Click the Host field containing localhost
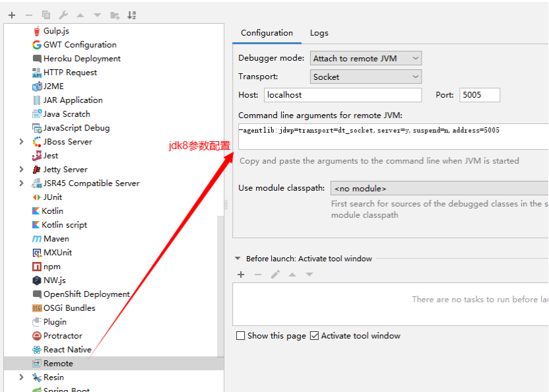This screenshot has width=549, height=392. click(342, 95)
